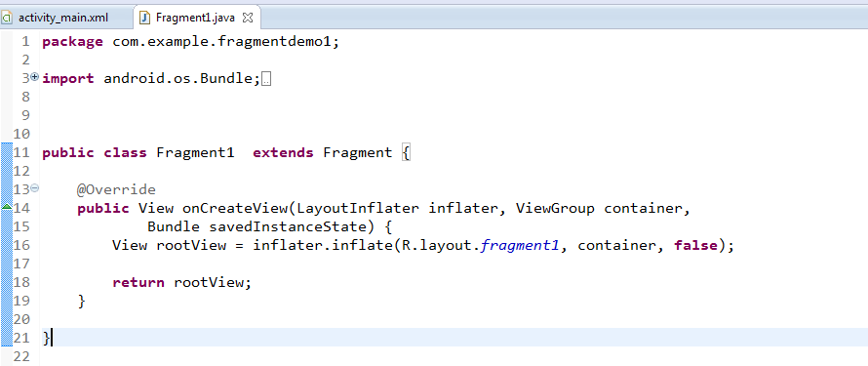Expand the folded imports at line 3
The height and width of the screenshot is (366, 868).
click(35, 77)
